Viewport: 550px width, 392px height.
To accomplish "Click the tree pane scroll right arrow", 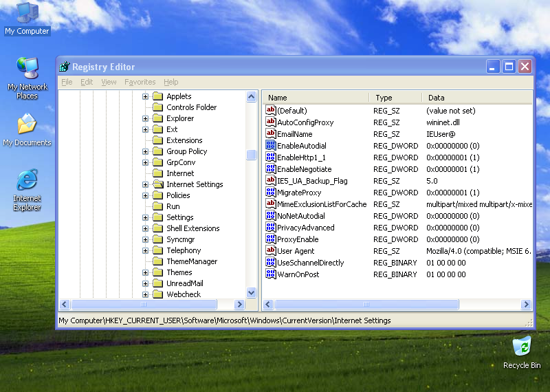I will 239,304.
